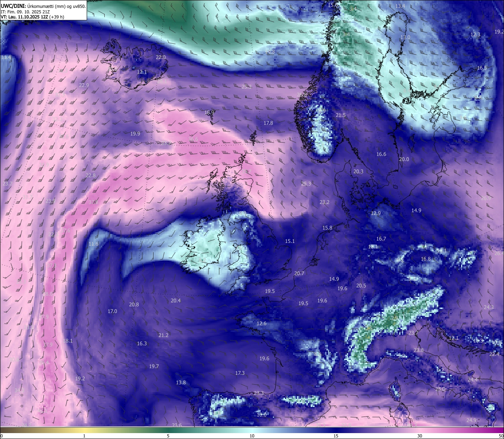Click the 50 tick label on the color scale
The image size is (504, 439).
coord(501,436)
